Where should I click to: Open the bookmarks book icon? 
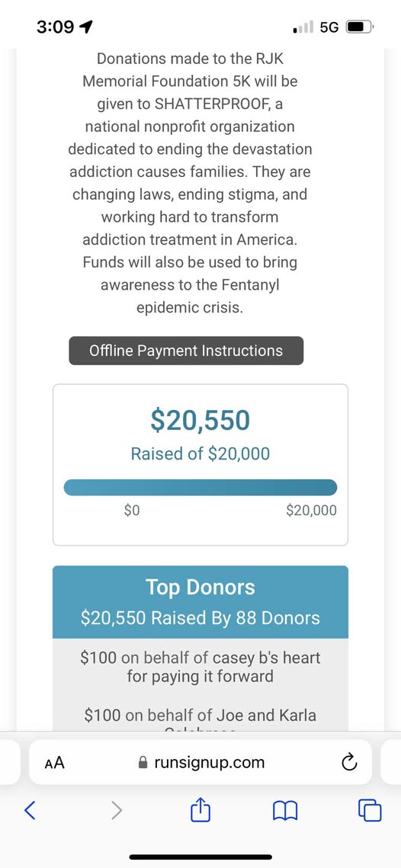[x=285, y=812]
